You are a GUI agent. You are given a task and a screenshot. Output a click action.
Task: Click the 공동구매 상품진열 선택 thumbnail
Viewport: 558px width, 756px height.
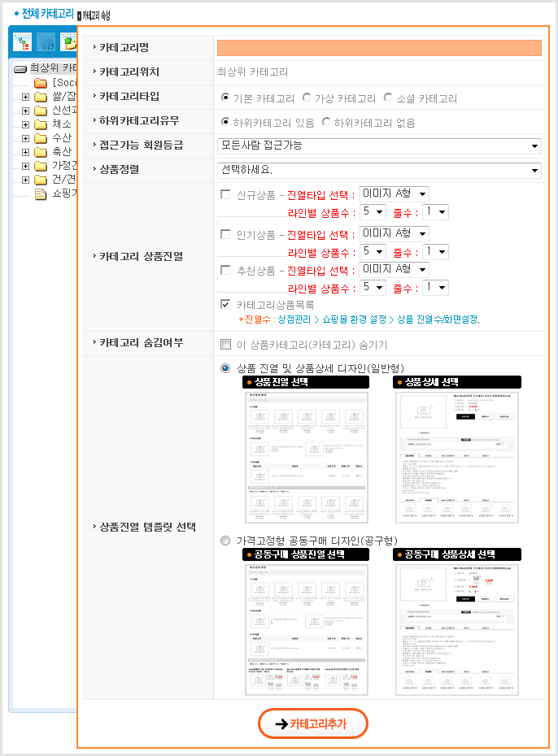(x=306, y=630)
